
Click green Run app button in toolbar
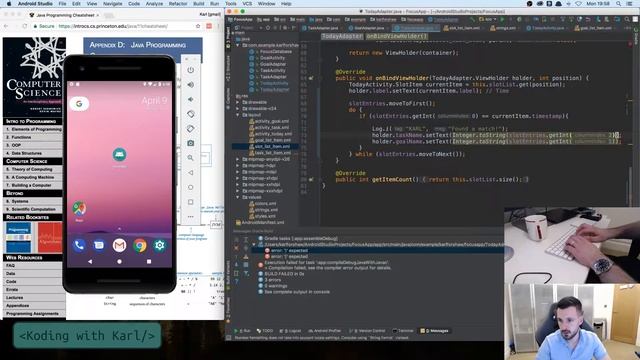[502, 19]
